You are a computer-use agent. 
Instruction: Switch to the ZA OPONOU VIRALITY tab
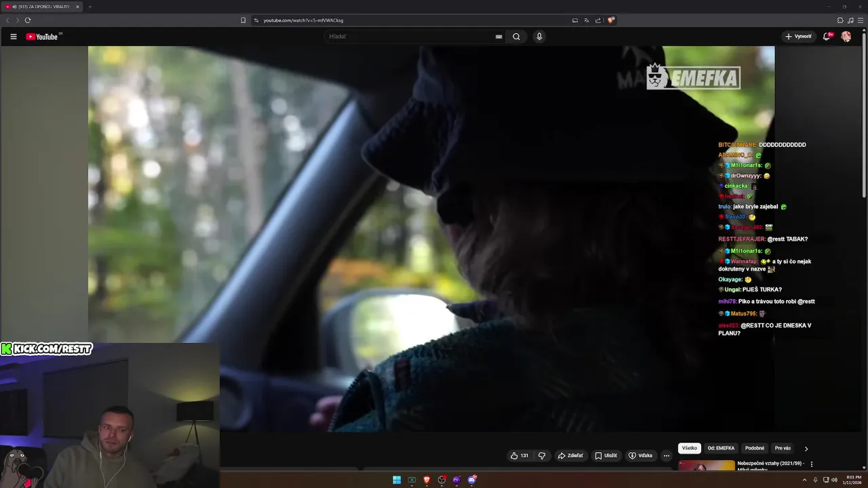pos(42,7)
